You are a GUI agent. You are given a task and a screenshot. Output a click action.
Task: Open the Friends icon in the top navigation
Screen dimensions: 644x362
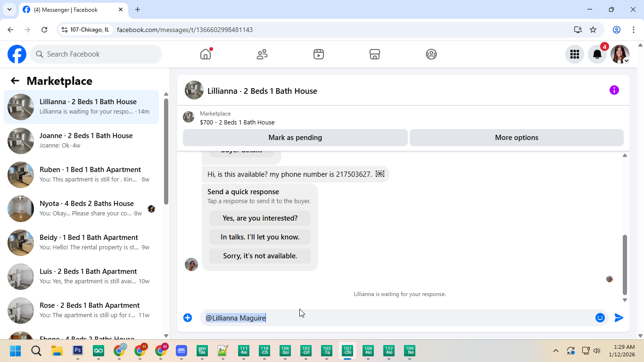(262, 54)
